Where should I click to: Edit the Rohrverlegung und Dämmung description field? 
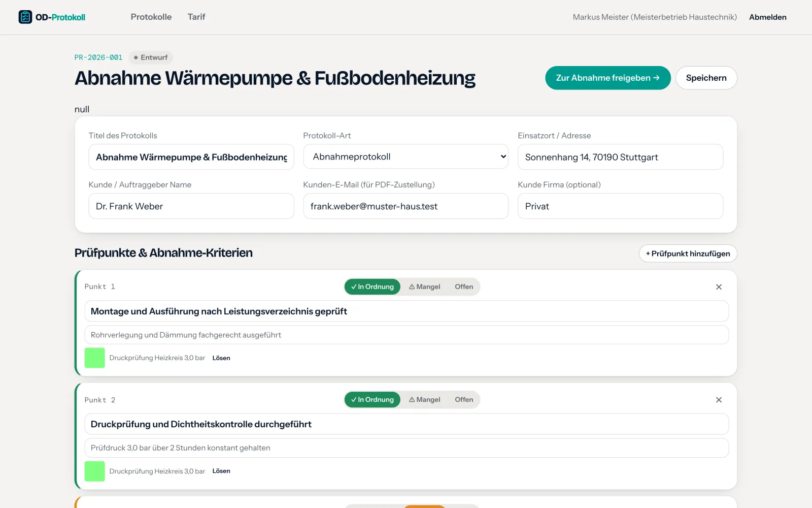(x=407, y=335)
